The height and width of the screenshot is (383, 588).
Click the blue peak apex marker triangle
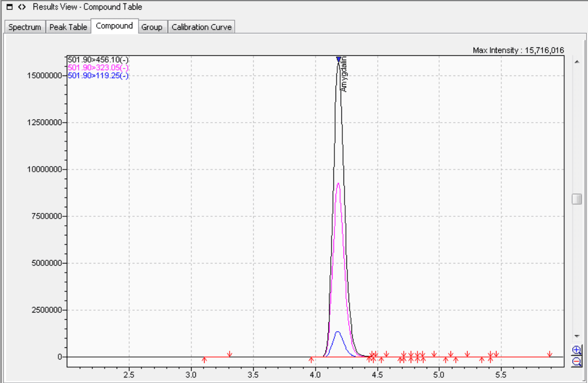click(339, 60)
